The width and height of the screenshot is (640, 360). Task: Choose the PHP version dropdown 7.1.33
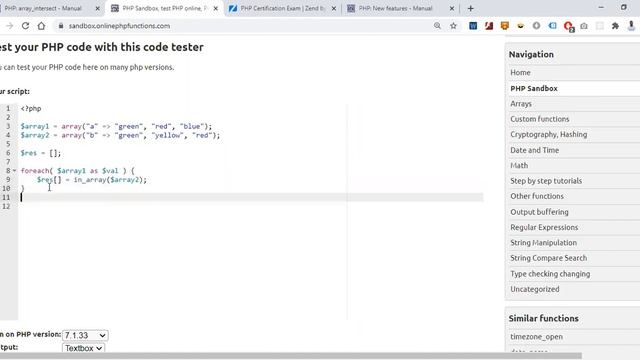(85, 335)
